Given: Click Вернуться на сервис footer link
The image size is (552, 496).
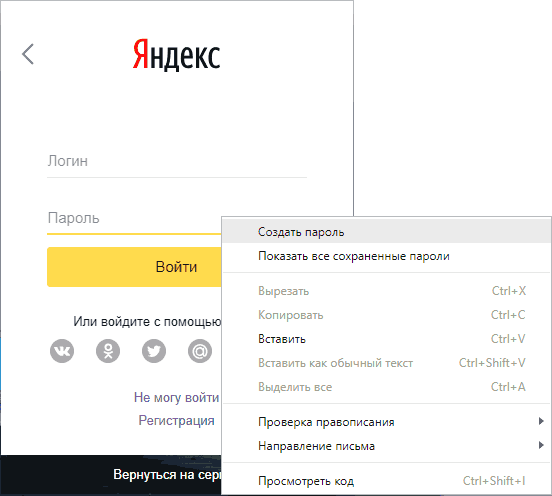Looking at the screenshot, I should 168,475.
